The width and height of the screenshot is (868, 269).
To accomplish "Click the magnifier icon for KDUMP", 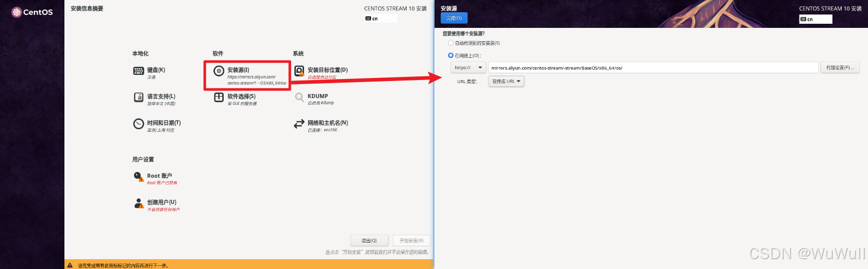I will coord(299,97).
